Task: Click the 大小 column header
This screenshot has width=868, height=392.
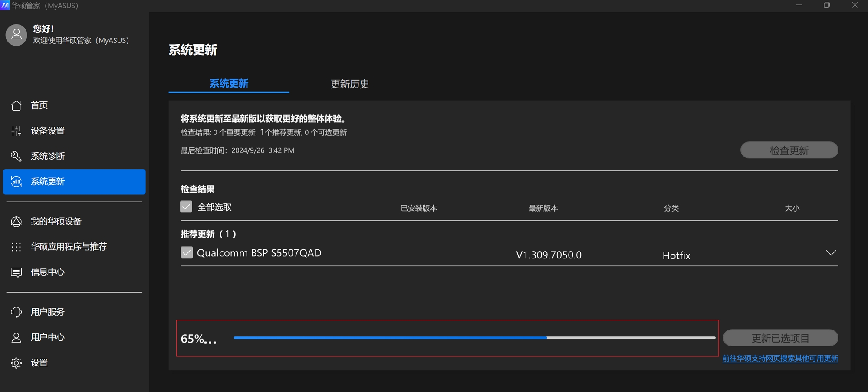Action: 792,208
